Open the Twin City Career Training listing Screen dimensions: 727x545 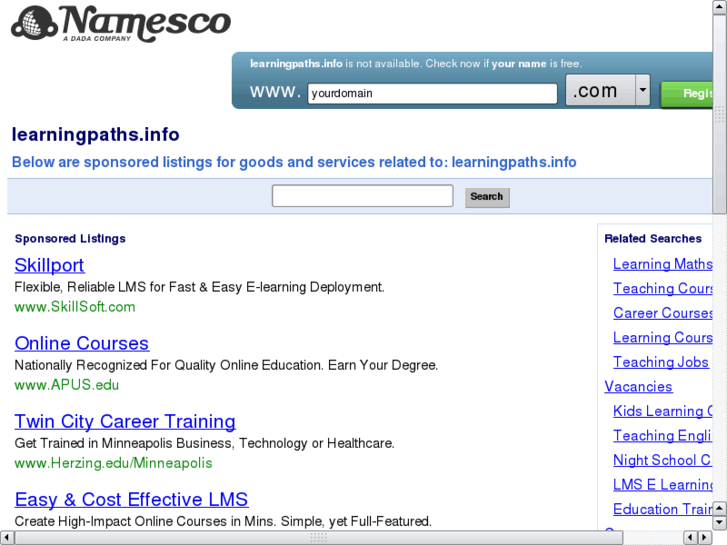[x=125, y=422]
